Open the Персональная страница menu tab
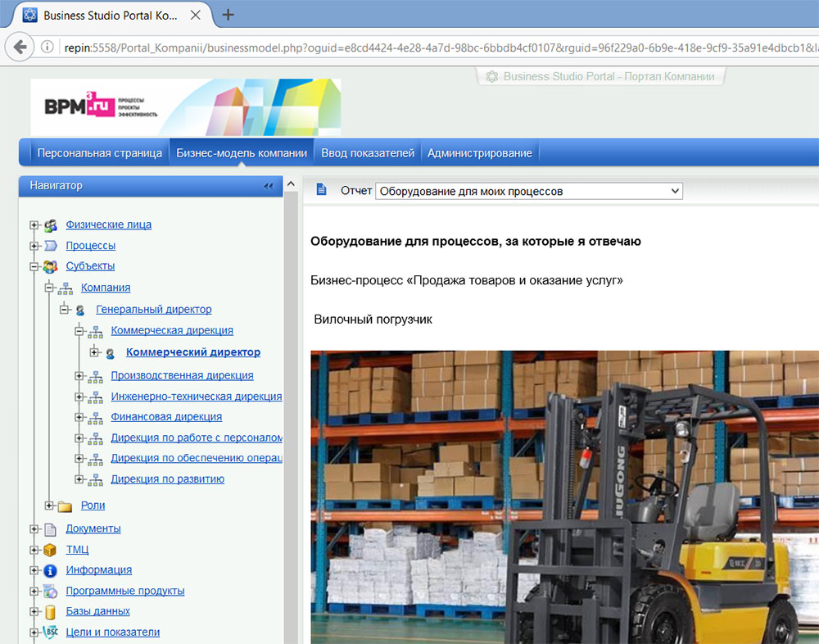This screenshot has height=644, width=819. tap(99, 153)
